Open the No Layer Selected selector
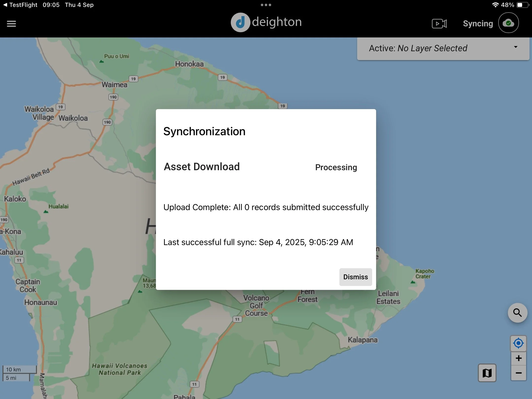This screenshot has width=532, height=399. 432,48
